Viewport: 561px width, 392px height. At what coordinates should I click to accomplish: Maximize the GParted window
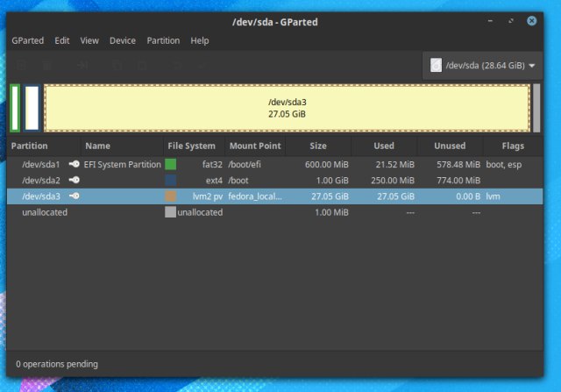pyautogui.click(x=511, y=21)
